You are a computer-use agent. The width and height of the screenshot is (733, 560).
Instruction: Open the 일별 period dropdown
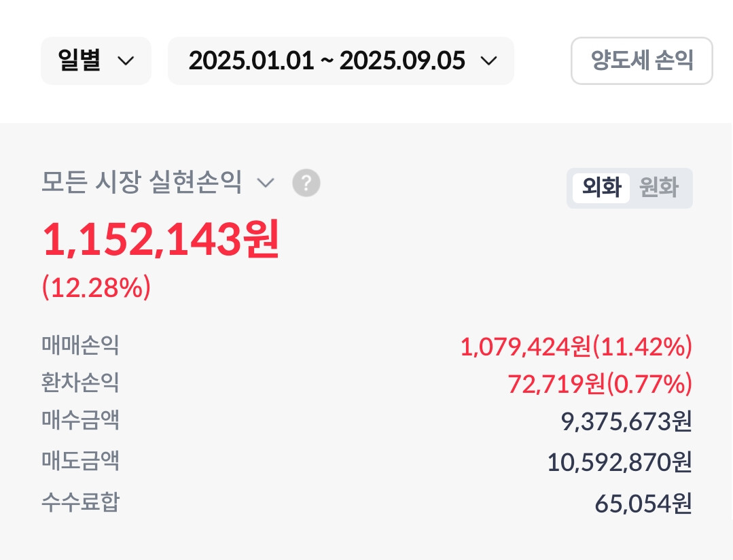96,60
